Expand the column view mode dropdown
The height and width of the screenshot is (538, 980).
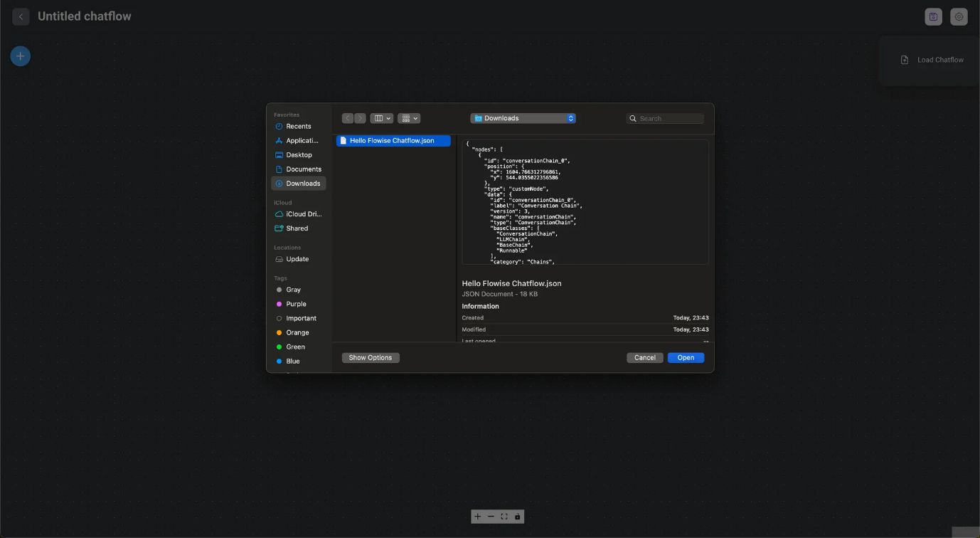(x=382, y=118)
